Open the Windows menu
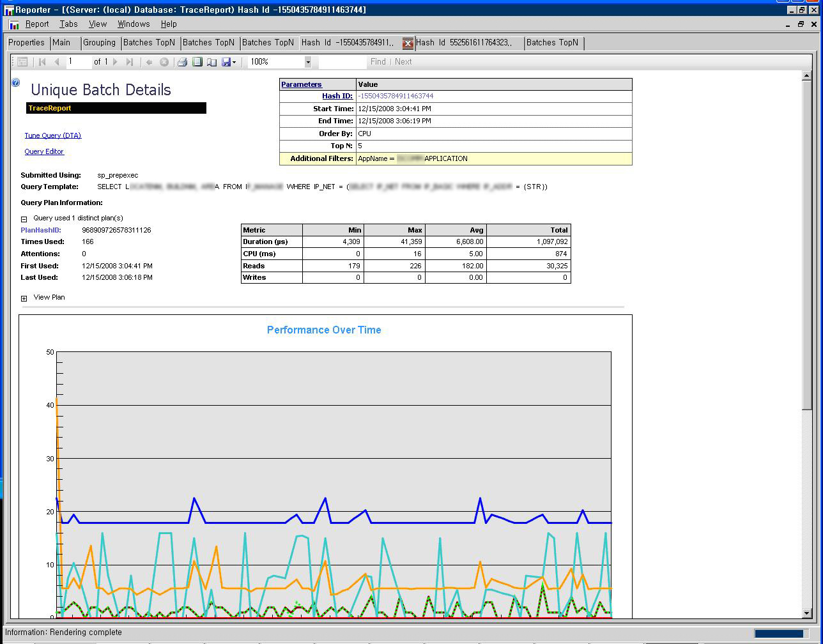823x644 pixels. (x=134, y=24)
